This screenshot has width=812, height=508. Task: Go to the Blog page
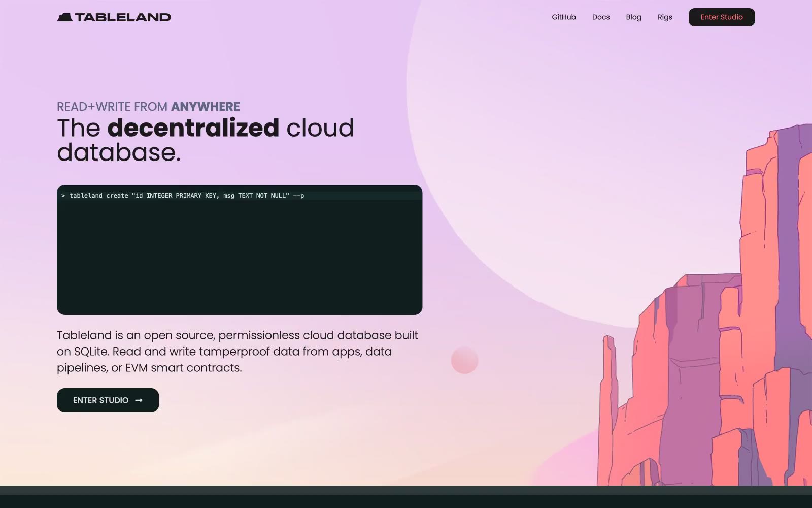[x=633, y=17]
